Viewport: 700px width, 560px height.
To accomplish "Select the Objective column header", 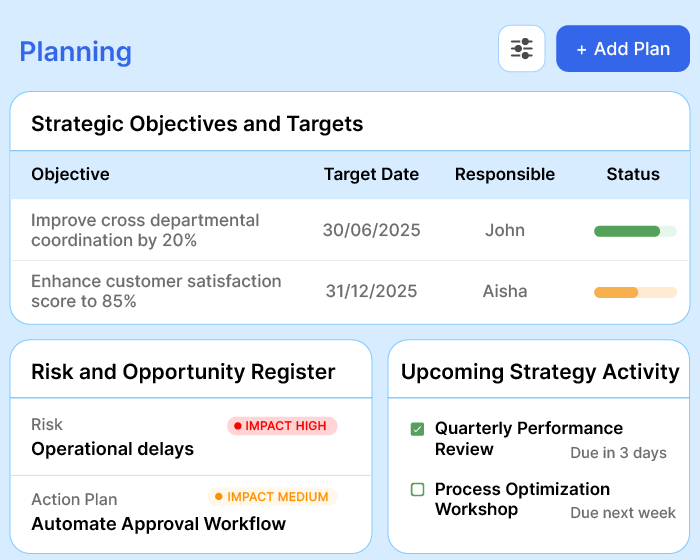I will tap(70, 174).
